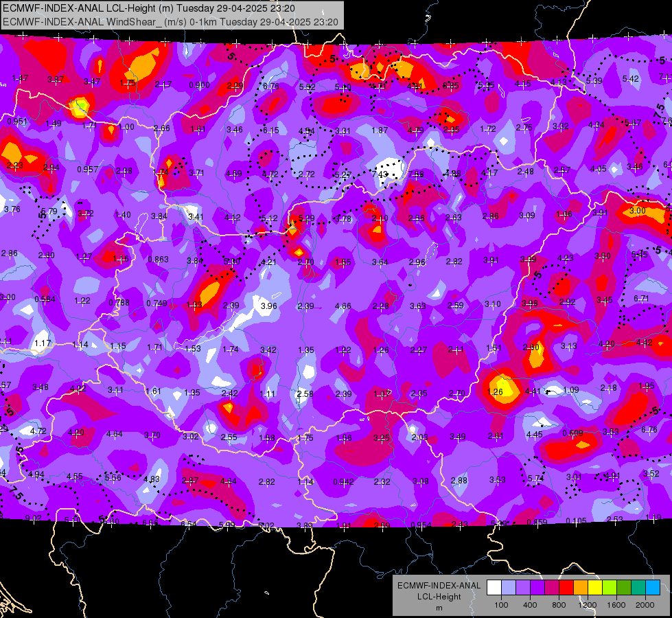Click the wind shear value 4.66
Viewport: 672px width, 618px height.
click(343, 306)
